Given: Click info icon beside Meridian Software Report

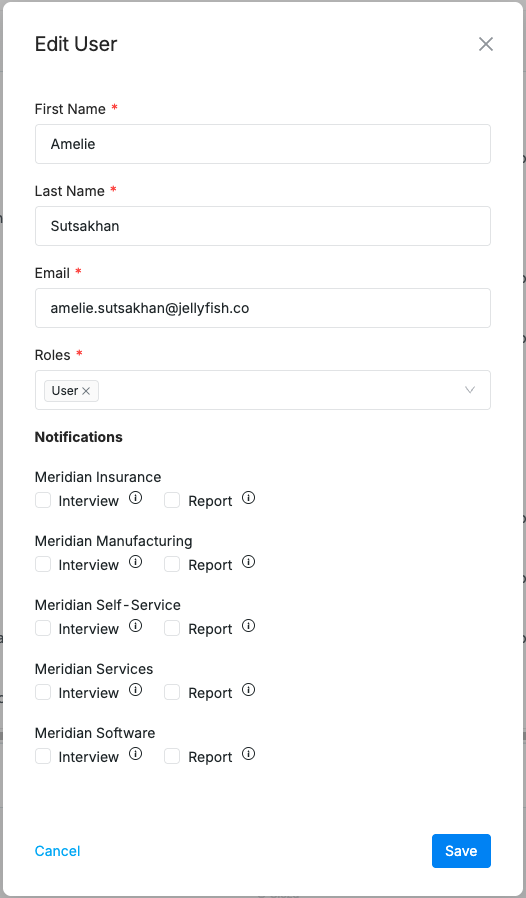Looking at the screenshot, I should [248, 754].
